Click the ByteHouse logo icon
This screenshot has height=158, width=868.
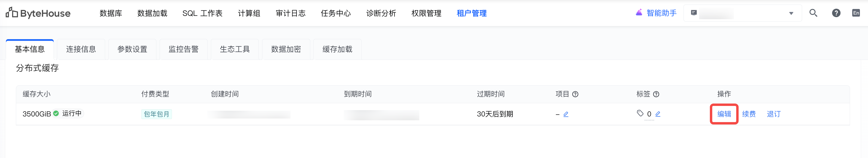pos(12,13)
